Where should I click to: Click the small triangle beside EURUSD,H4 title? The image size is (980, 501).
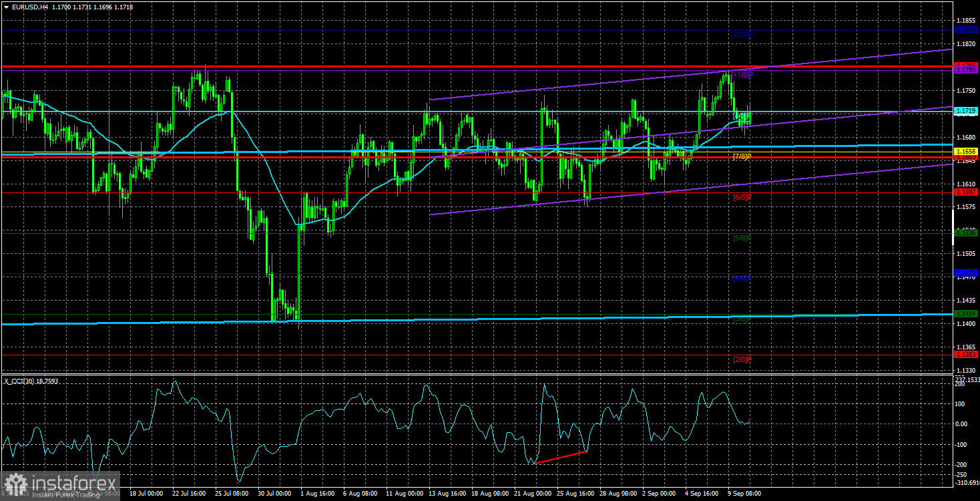tap(6, 5)
